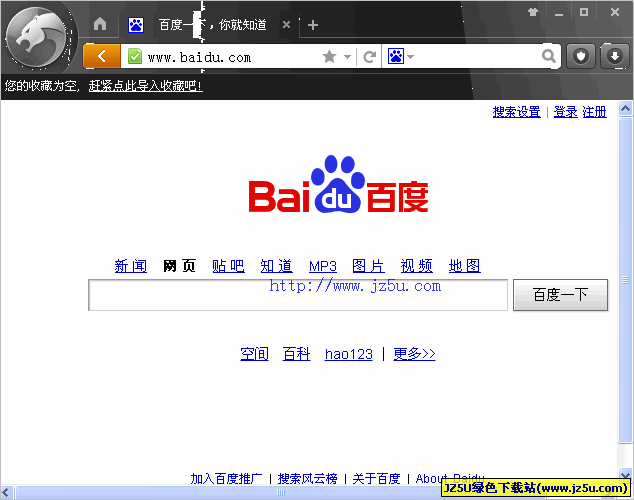634x500 pixels.
Task: Open 关于百度 footer link
Action: [x=376, y=479]
